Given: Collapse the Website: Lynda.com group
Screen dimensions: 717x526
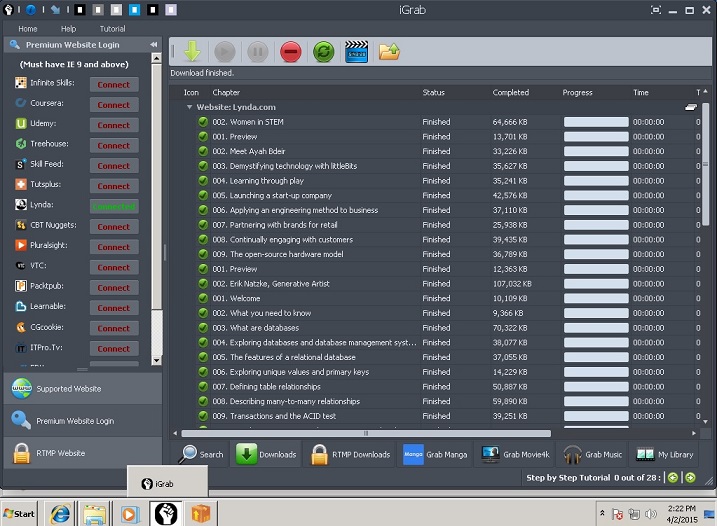Looking at the screenshot, I should coord(189,107).
